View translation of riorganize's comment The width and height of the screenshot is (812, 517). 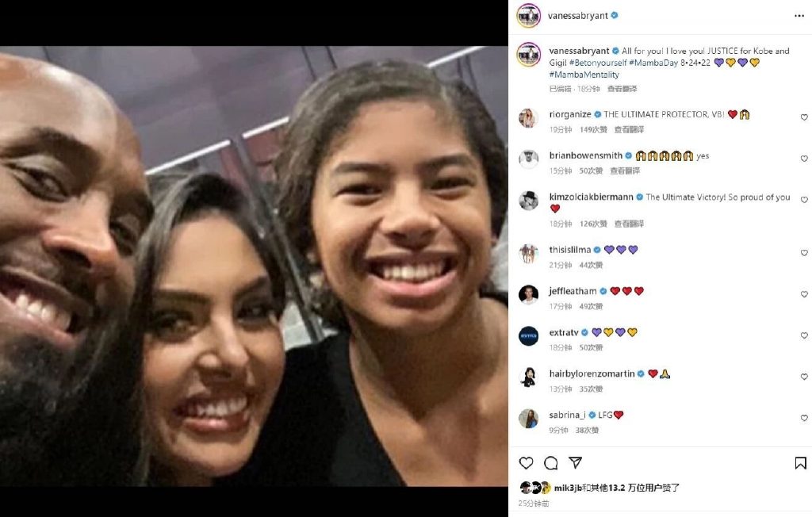(x=629, y=129)
